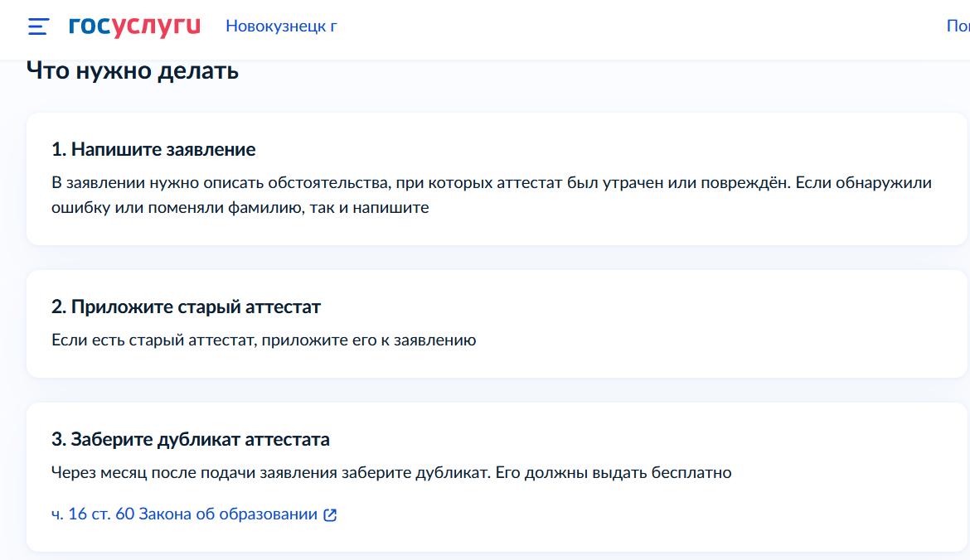Image resolution: width=970 pixels, height=560 pixels.
Task: Click the red "услуги" part of the logo
Action: 156,27
